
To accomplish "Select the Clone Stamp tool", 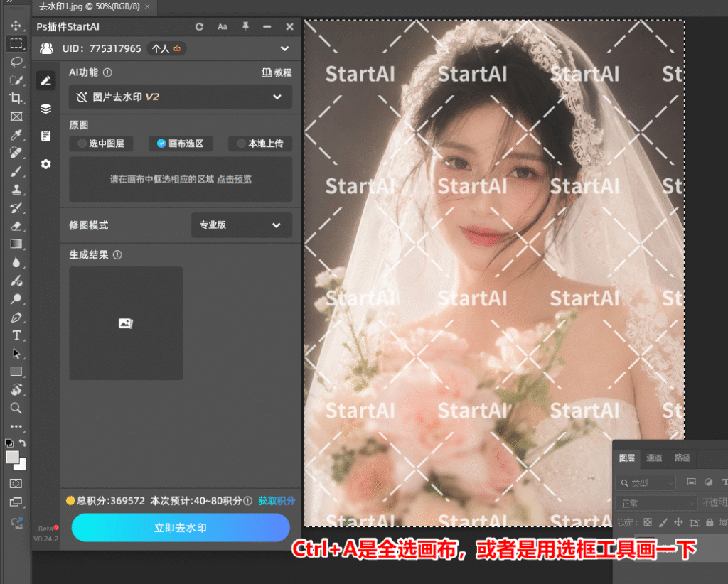I will (16, 189).
